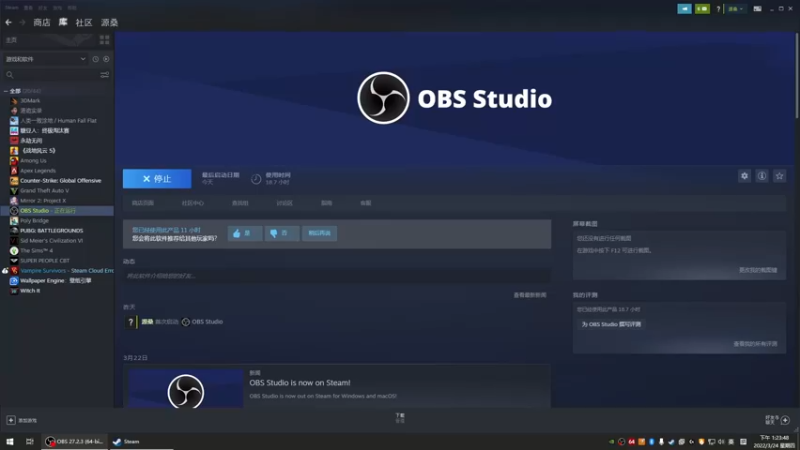The width and height of the screenshot is (800, 450).
Task: Click the taskbar clock date
Action: [774, 441]
